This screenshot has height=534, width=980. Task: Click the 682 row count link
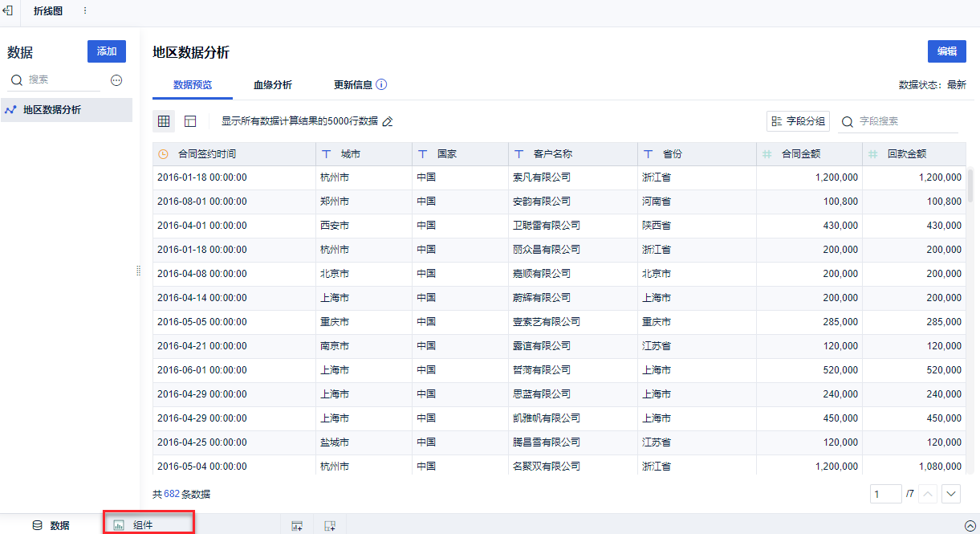tap(172, 495)
